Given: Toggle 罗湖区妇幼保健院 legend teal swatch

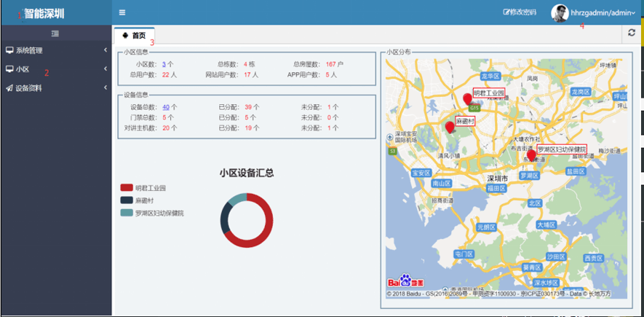Looking at the screenshot, I should tap(127, 213).
